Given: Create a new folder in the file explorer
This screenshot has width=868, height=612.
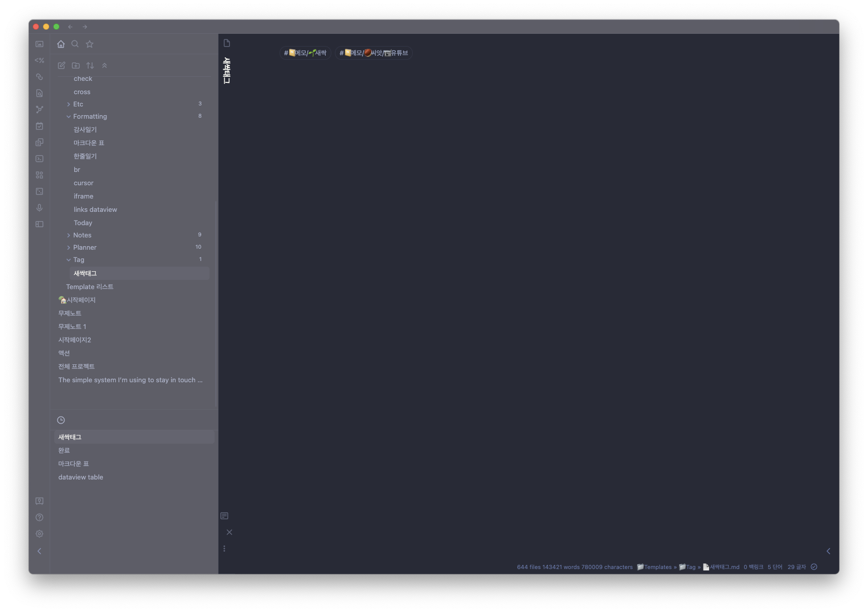Looking at the screenshot, I should pos(76,65).
